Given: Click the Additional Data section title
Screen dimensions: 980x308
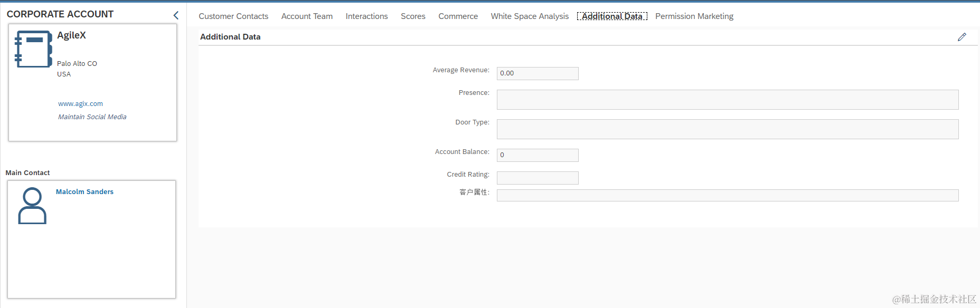Looking at the screenshot, I should pyautogui.click(x=230, y=37).
